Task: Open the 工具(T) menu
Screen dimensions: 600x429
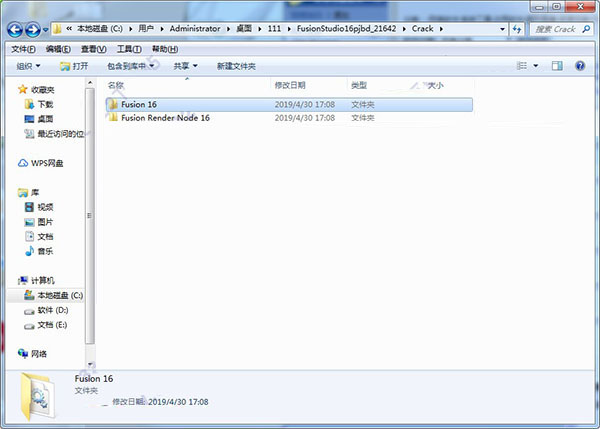Action: (129, 49)
